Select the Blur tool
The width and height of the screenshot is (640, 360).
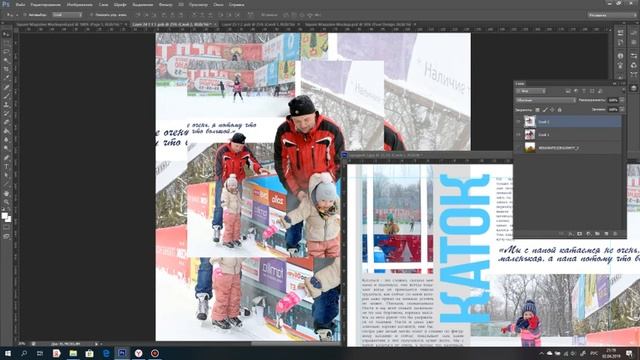[x=7, y=140]
